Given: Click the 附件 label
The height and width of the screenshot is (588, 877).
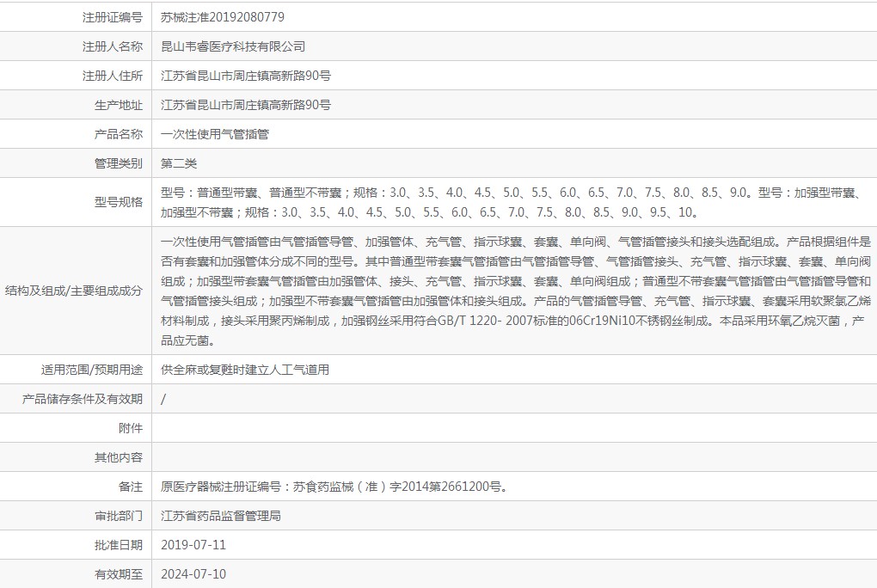Looking at the screenshot, I should pos(131,428).
